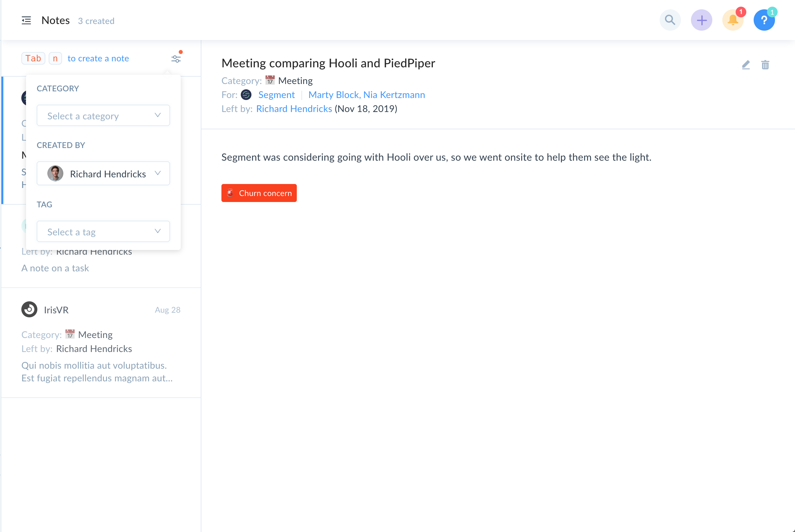Open the Select a tag dropdown

tap(103, 232)
